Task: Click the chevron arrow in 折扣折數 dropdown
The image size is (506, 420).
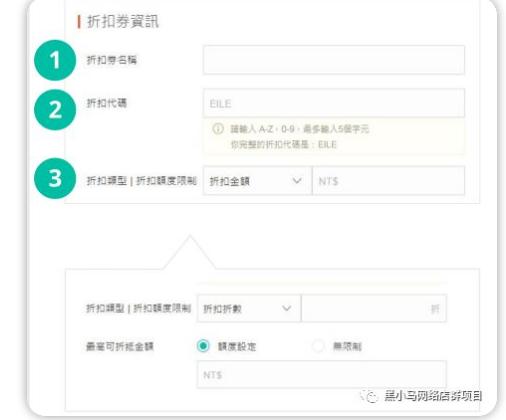Action: [286, 308]
